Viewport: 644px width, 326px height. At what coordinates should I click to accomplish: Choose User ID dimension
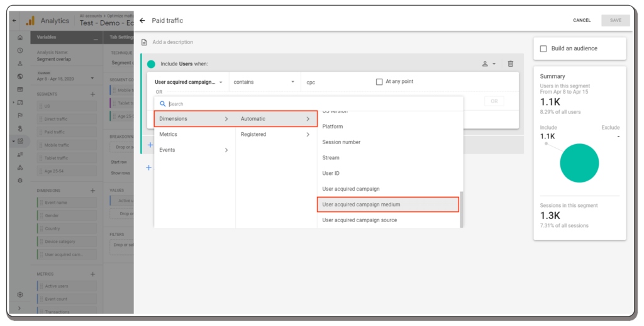tap(389, 174)
